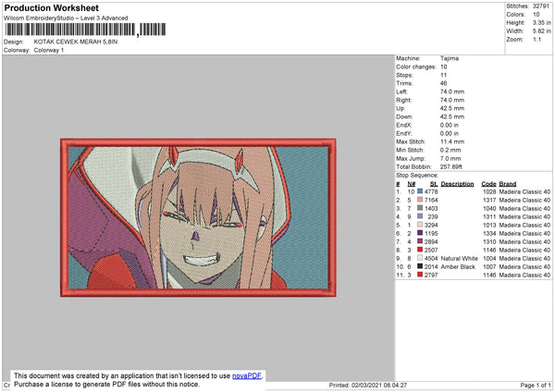Pick the magenta swatch with stitch count 2894
555x392 pixels.
point(420,241)
